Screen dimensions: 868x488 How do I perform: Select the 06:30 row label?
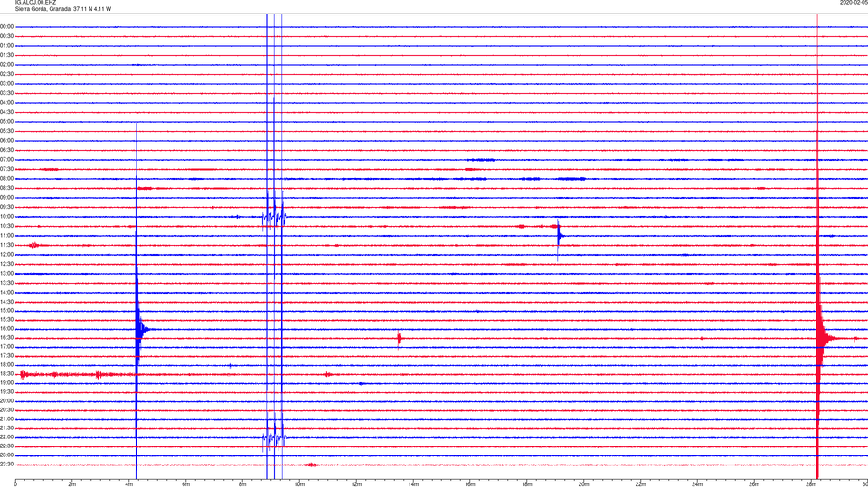[6, 150]
